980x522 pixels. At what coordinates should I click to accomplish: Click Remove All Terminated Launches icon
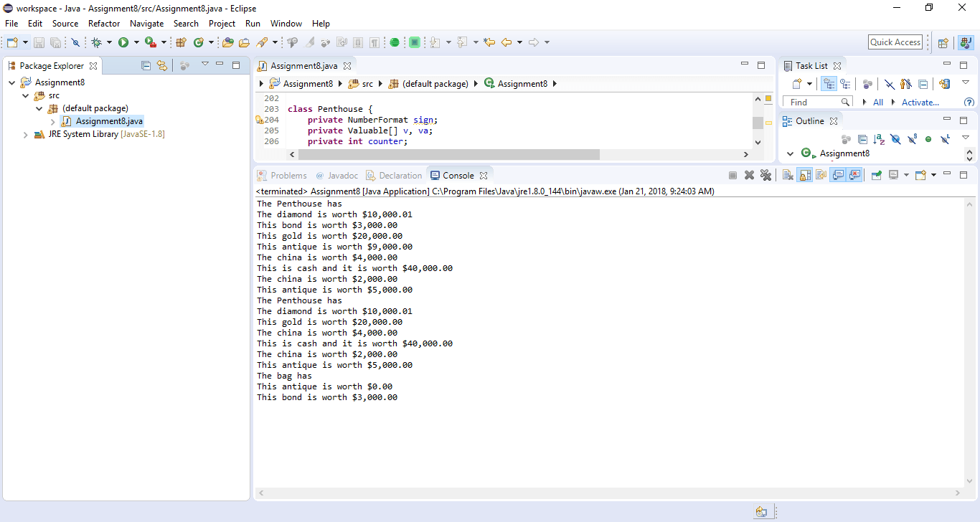click(765, 175)
